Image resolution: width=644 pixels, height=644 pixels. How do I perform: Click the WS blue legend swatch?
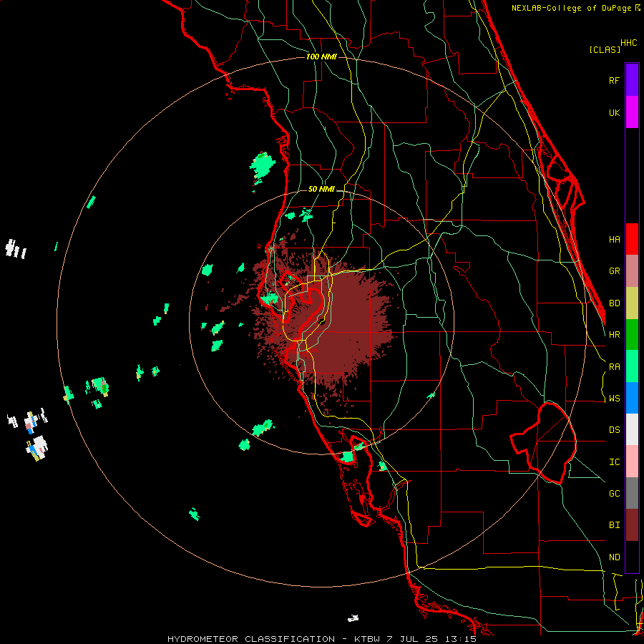(632, 398)
